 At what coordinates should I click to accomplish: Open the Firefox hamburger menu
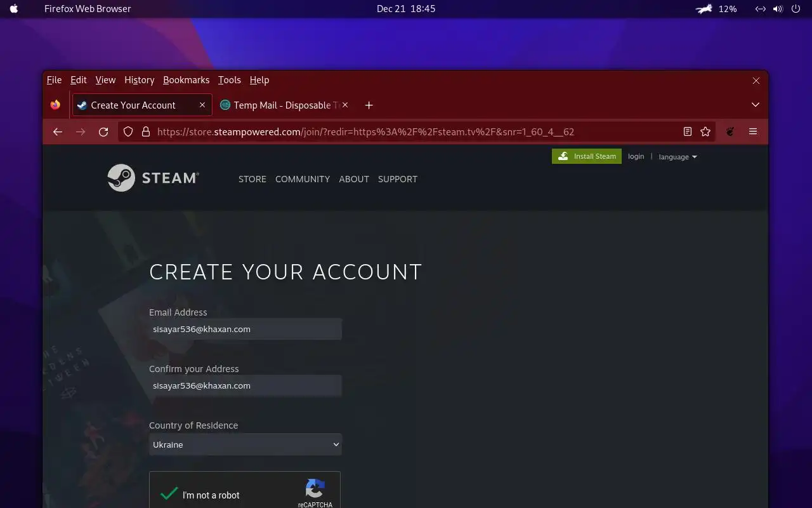click(x=753, y=131)
